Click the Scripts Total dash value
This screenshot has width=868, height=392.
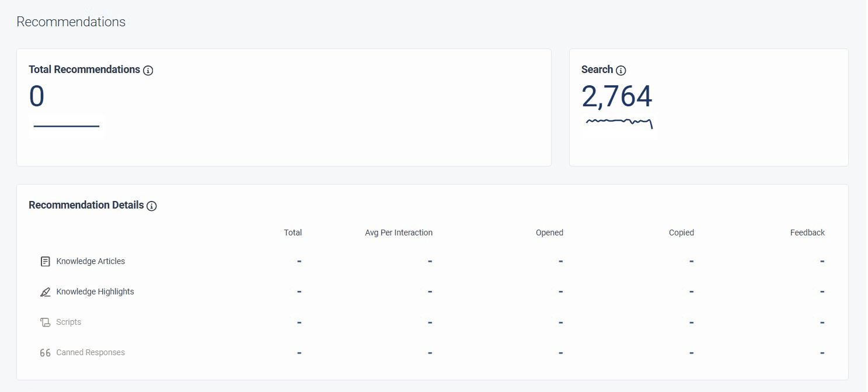coord(299,322)
